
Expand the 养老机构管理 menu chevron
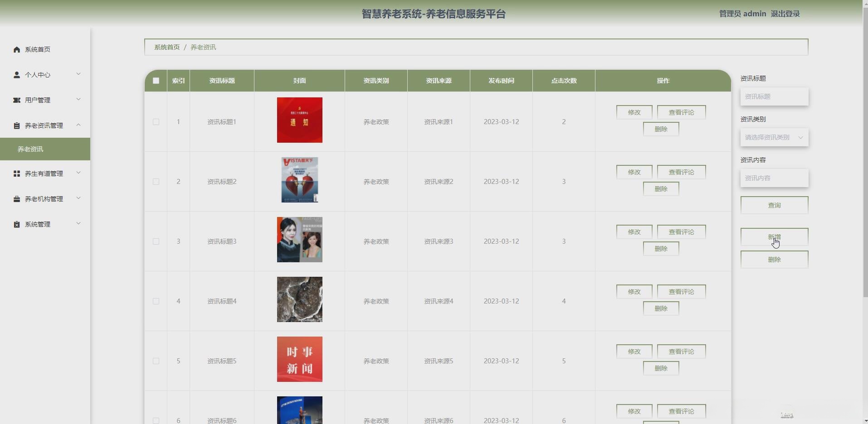pyautogui.click(x=78, y=198)
